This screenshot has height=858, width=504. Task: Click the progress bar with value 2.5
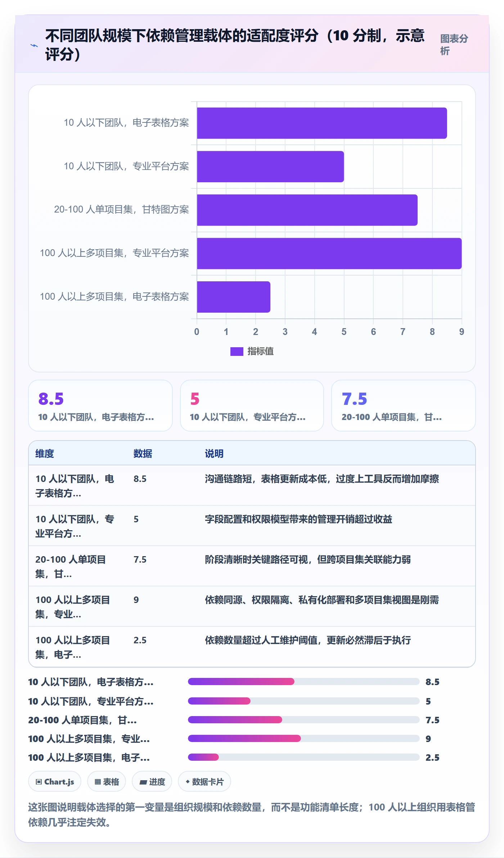tap(304, 757)
